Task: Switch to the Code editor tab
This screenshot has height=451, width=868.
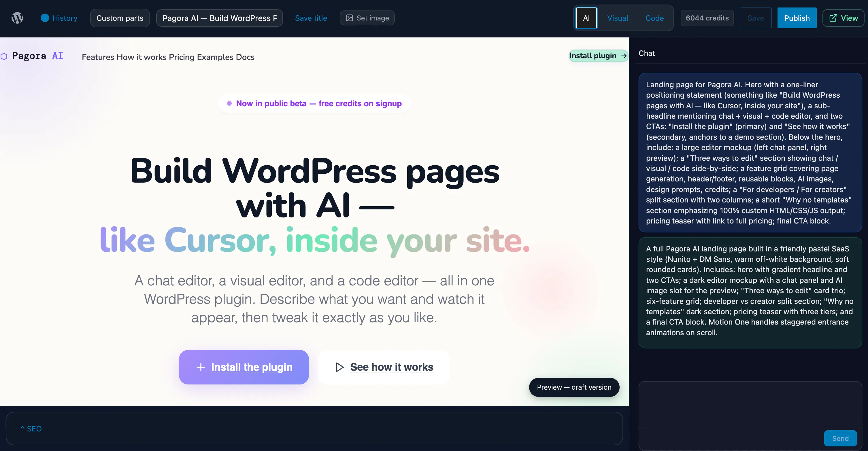Action: point(654,18)
